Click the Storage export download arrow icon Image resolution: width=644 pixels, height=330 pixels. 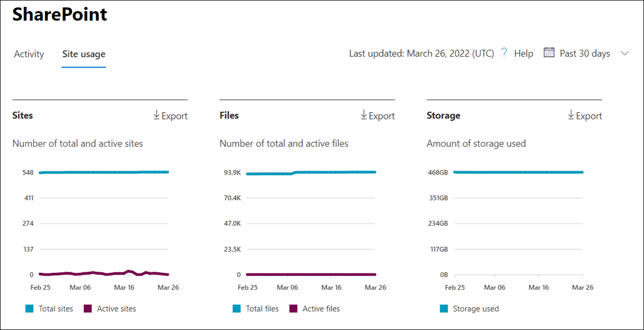(x=571, y=115)
